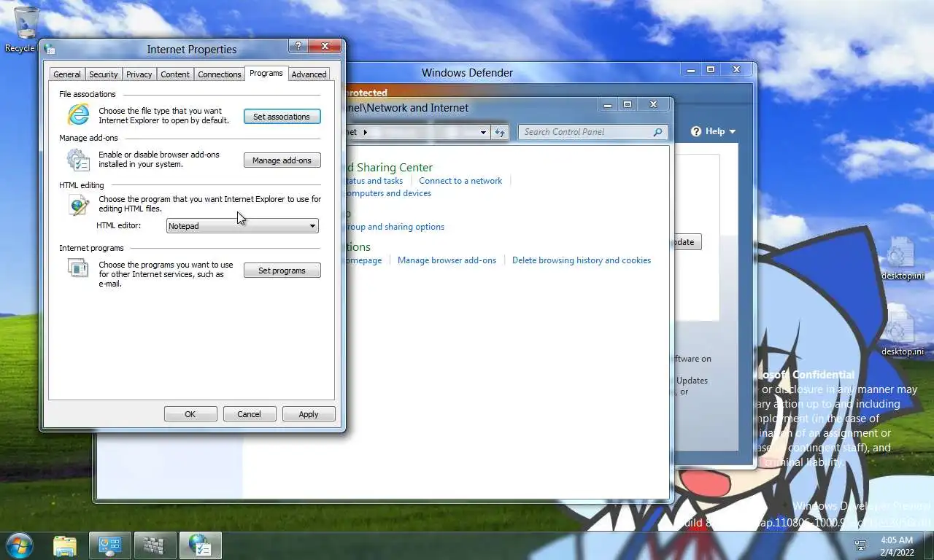Select the Connections tab

219,74
